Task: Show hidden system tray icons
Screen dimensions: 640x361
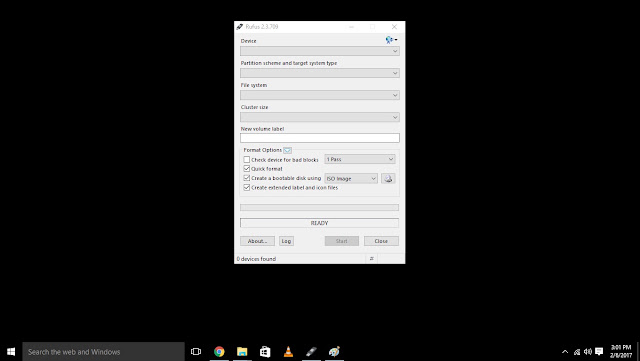Action: 565,352
